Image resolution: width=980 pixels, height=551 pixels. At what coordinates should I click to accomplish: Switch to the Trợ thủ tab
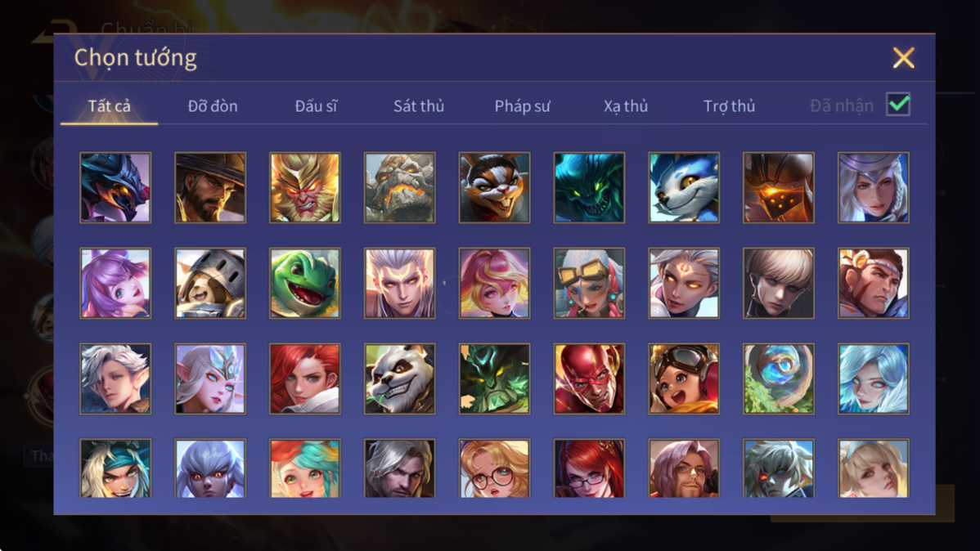click(x=730, y=106)
